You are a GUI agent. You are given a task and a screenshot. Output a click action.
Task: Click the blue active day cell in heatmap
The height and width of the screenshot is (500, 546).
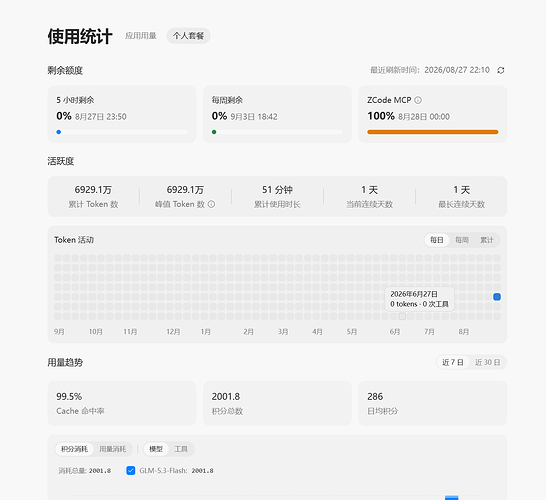pyautogui.click(x=497, y=297)
